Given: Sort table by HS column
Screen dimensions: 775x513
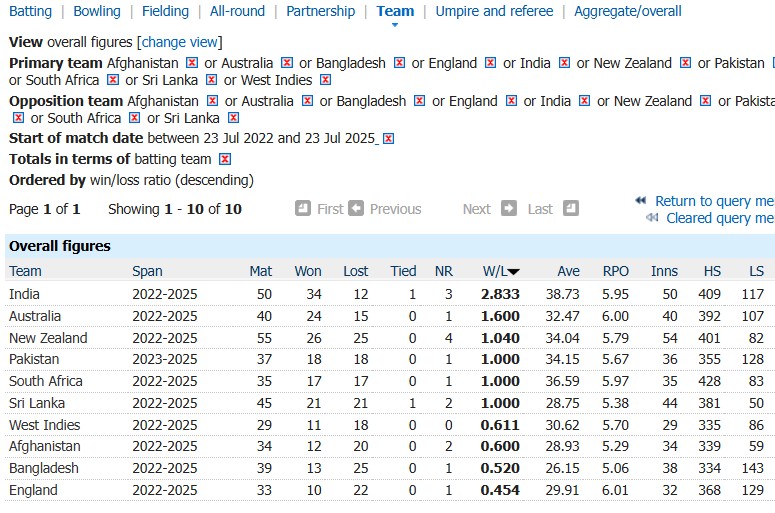Looking at the screenshot, I should point(712,271).
